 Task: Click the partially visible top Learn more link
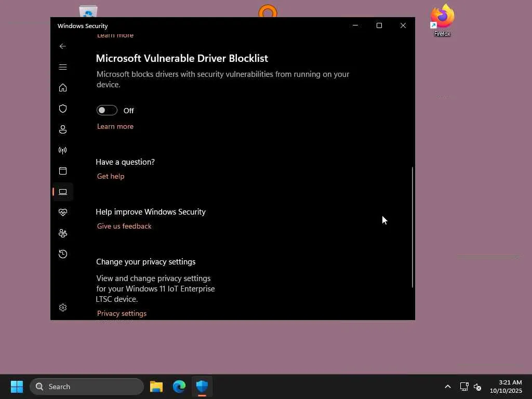coord(115,35)
